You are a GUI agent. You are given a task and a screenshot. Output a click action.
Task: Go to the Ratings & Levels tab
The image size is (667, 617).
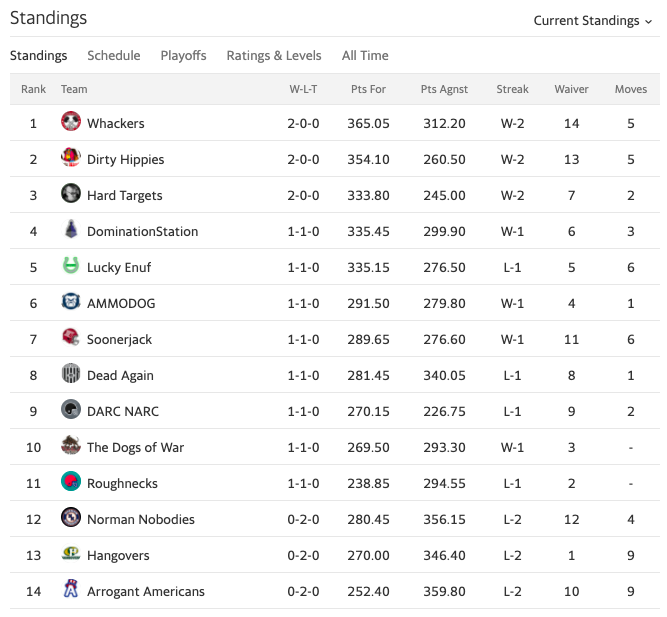[274, 56]
